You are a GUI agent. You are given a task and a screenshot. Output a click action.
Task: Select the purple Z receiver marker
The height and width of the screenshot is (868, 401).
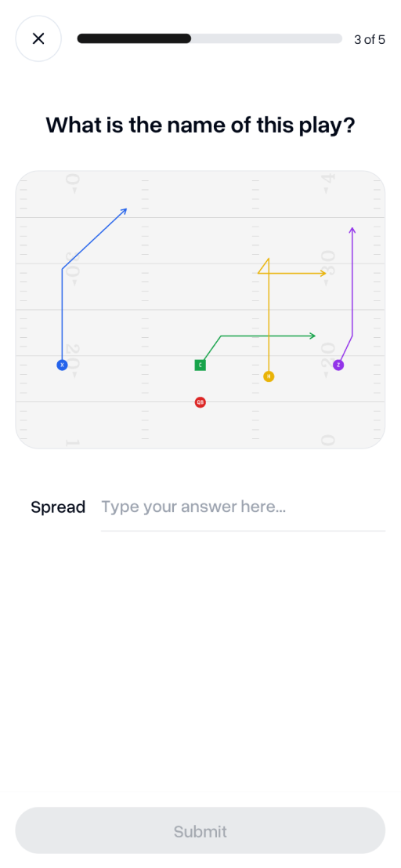(x=338, y=365)
